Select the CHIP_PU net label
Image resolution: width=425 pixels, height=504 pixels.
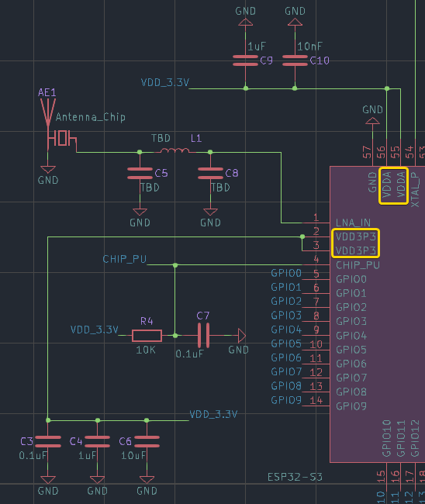point(124,259)
